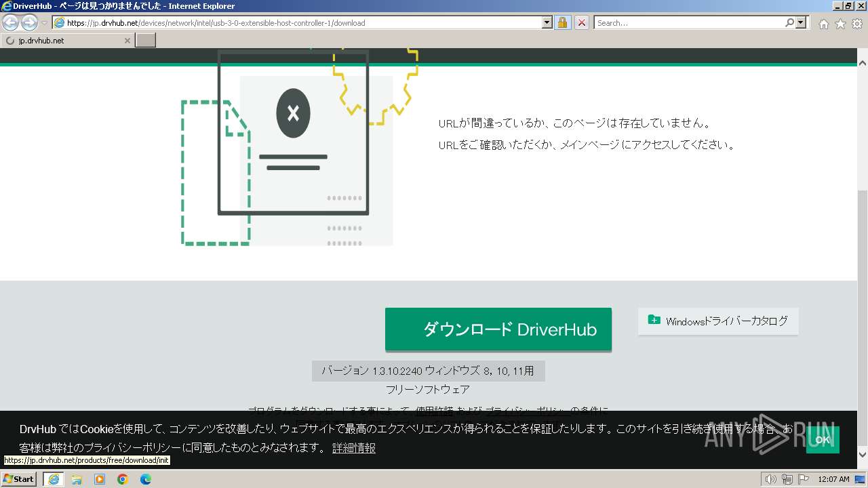Click the network tray icon
This screenshot has width=868, height=488.
tap(787, 479)
